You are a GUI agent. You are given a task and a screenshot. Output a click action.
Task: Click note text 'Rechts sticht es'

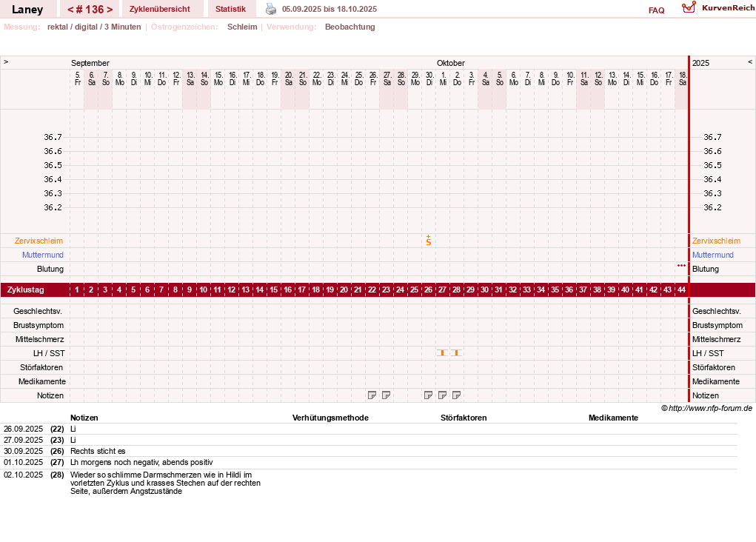click(x=98, y=452)
